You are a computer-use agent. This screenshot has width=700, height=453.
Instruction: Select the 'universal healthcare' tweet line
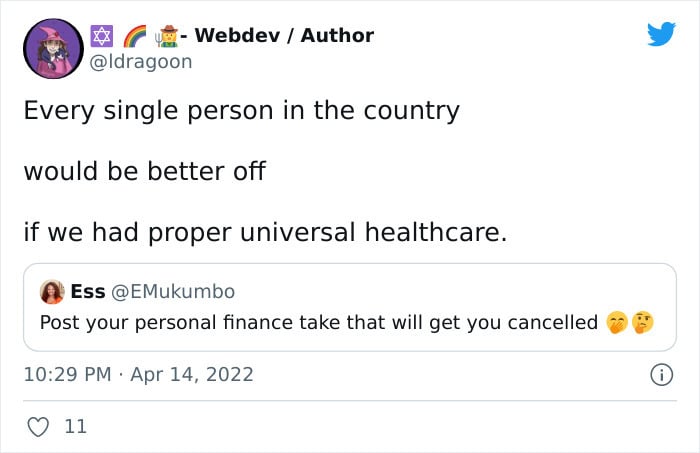pos(266,233)
